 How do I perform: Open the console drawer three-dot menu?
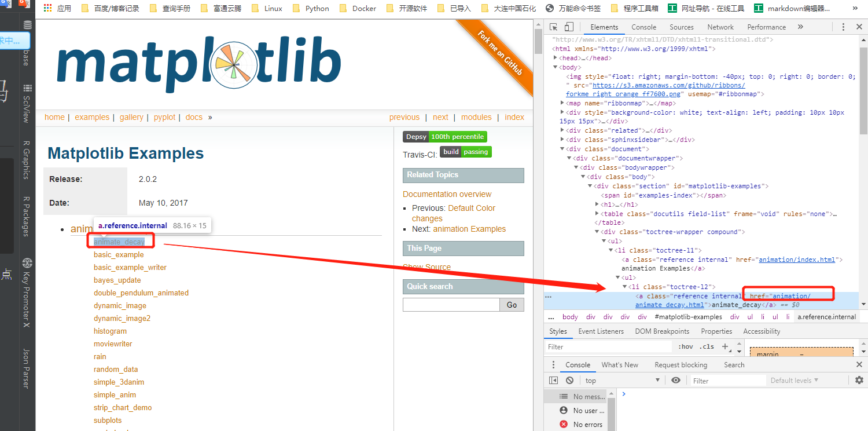[553, 365]
